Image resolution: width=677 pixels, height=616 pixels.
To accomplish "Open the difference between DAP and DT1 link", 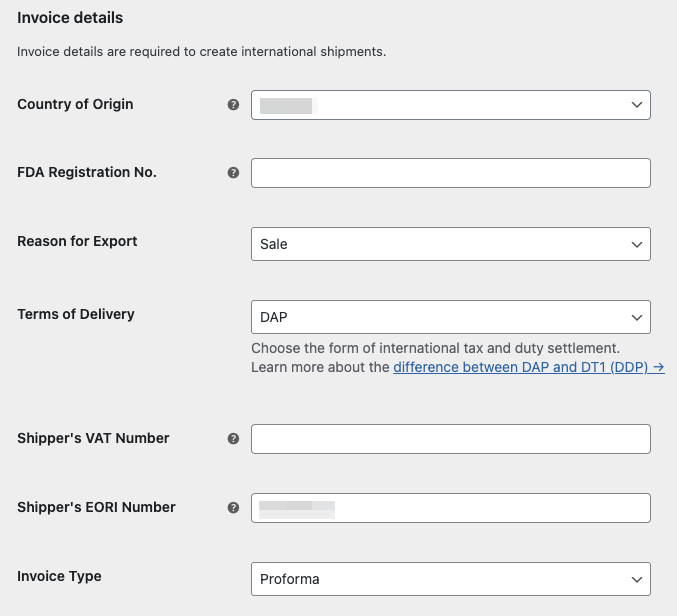I will (528, 367).
